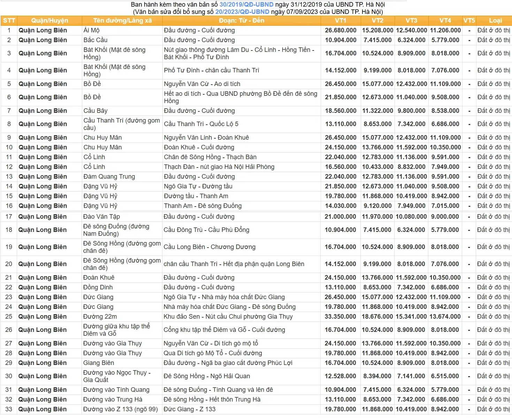Select segment Phố Tư Đình - chân cầu Thanh Trì
The height and width of the screenshot is (420, 512).
point(212,70)
